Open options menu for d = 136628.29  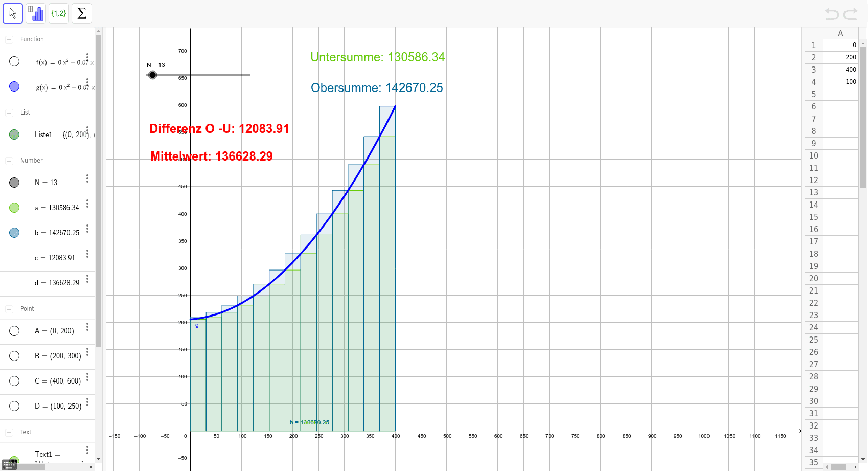87,279
